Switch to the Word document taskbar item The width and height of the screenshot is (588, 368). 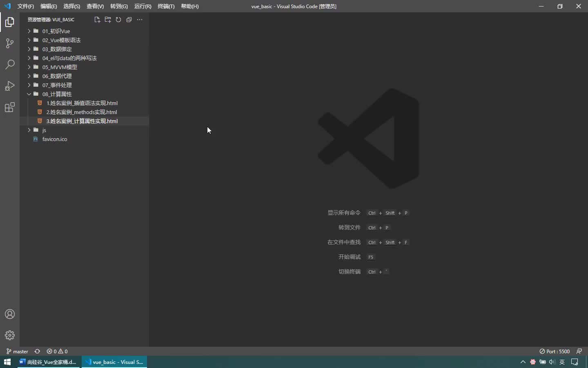pos(48,362)
